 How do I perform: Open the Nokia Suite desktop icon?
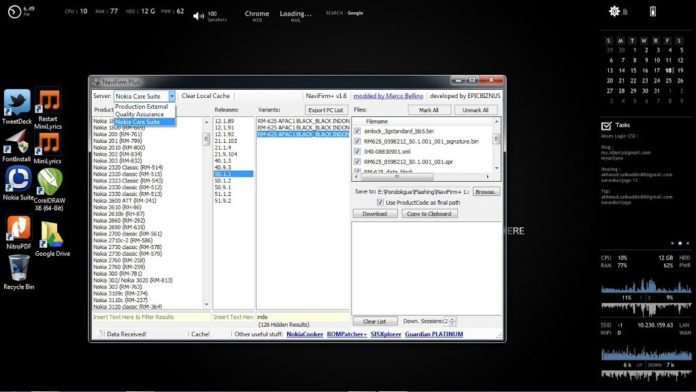pyautogui.click(x=18, y=183)
